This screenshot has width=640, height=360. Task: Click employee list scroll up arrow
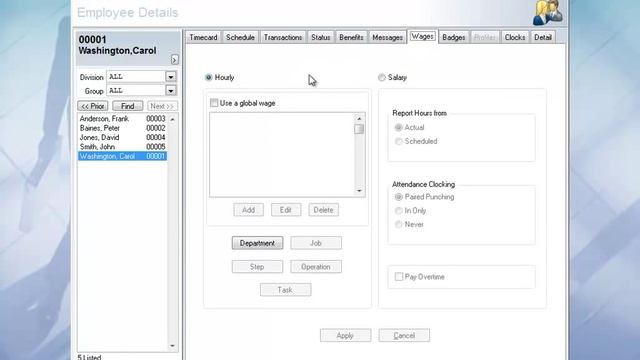[172, 119]
